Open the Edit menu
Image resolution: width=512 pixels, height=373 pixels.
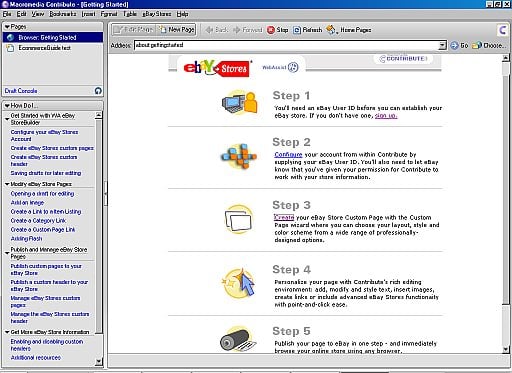pyautogui.click(x=21, y=14)
